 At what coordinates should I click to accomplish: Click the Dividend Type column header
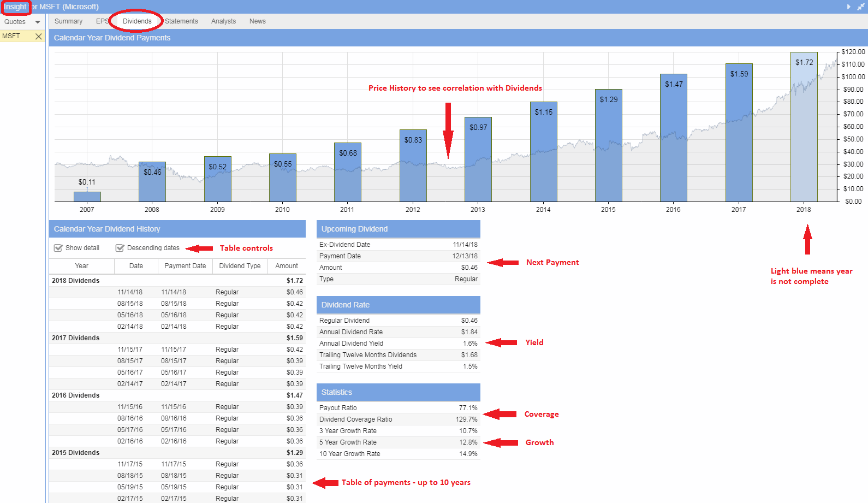[240, 266]
